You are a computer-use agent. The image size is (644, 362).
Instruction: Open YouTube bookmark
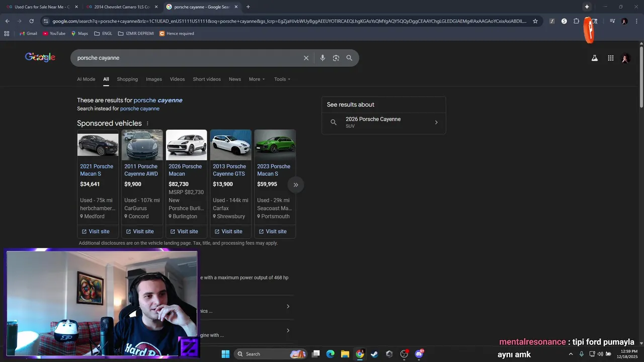pyautogui.click(x=54, y=34)
